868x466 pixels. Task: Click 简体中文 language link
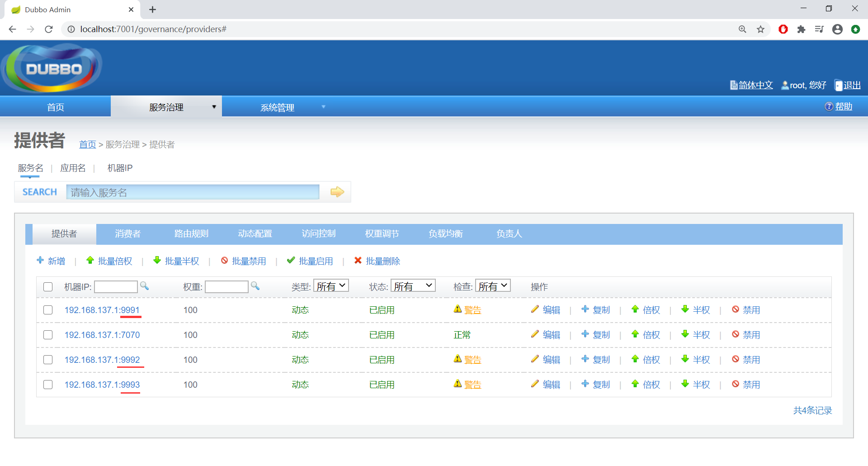(755, 85)
